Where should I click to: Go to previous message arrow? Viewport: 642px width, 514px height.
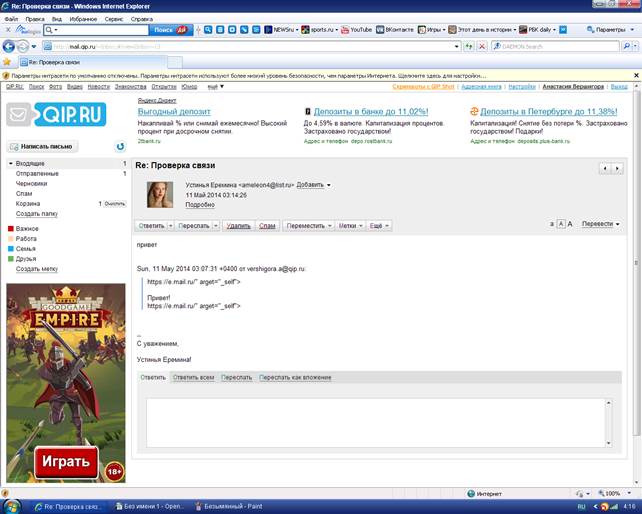(605, 168)
